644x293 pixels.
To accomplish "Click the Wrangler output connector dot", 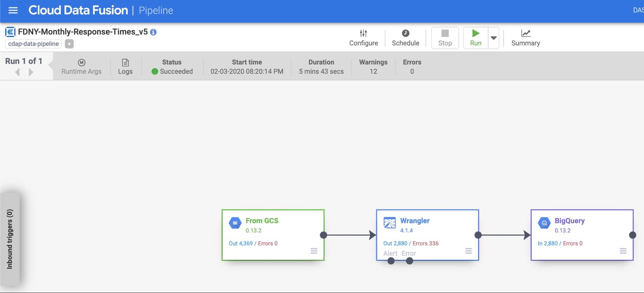I will pyautogui.click(x=478, y=235).
